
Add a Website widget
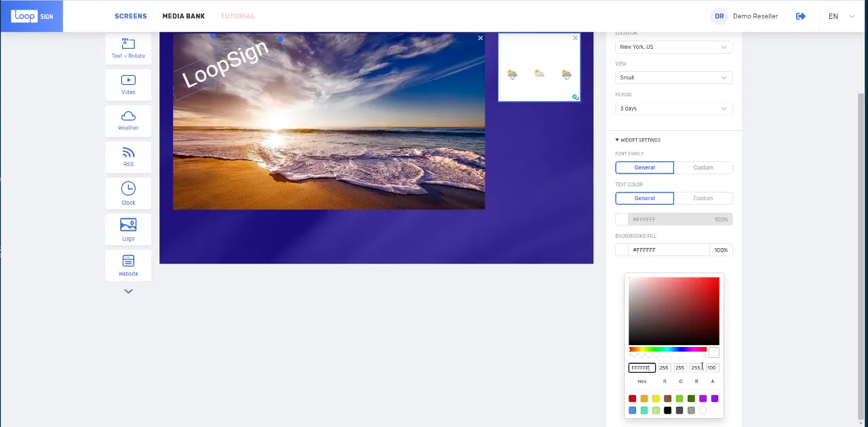pyautogui.click(x=128, y=265)
